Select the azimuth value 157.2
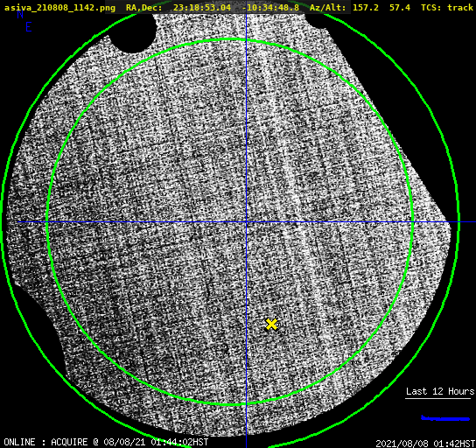 [x=366, y=8]
